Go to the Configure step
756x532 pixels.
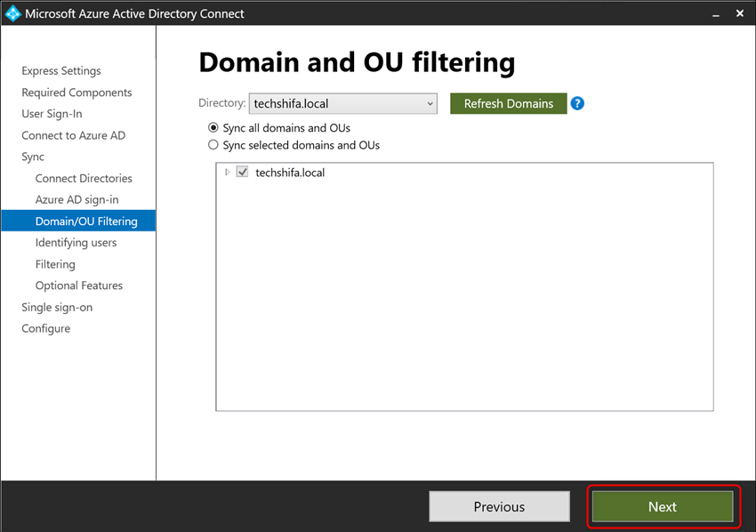[45, 328]
